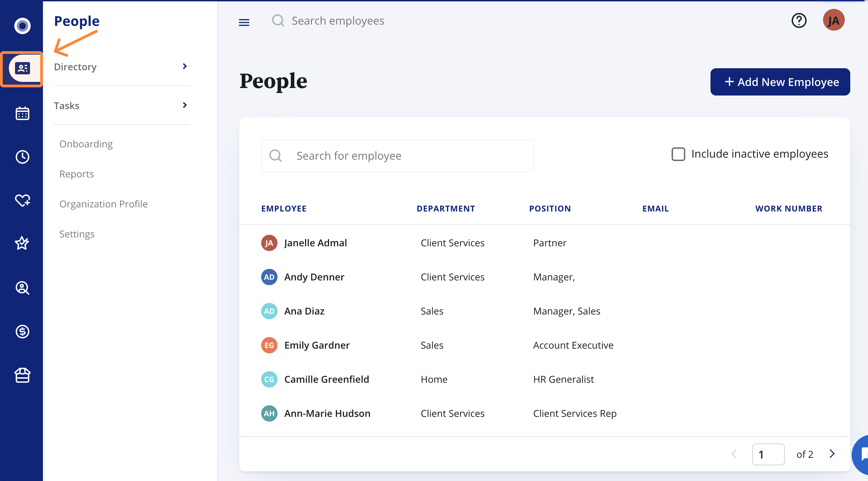Enable Include inactive employees
The height and width of the screenshot is (481, 868).
pyautogui.click(x=678, y=154)
